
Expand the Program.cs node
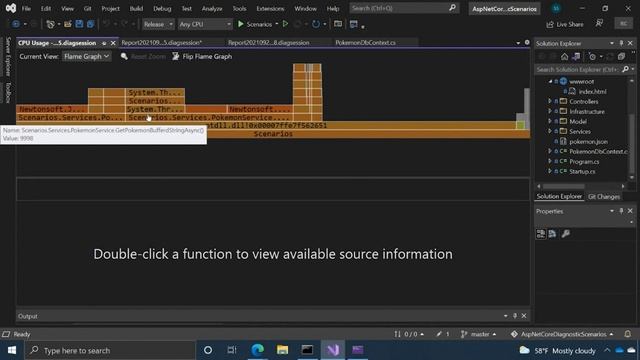click(x=550, y=161)
